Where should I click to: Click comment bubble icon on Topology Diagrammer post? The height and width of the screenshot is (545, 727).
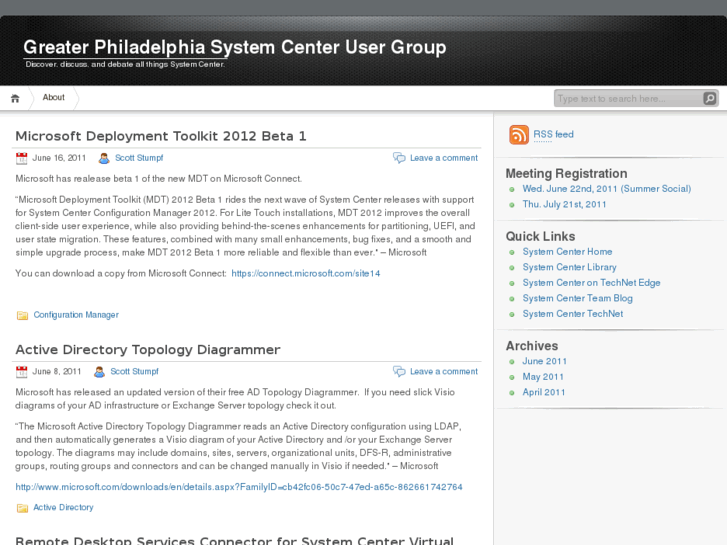click(399, 371)
